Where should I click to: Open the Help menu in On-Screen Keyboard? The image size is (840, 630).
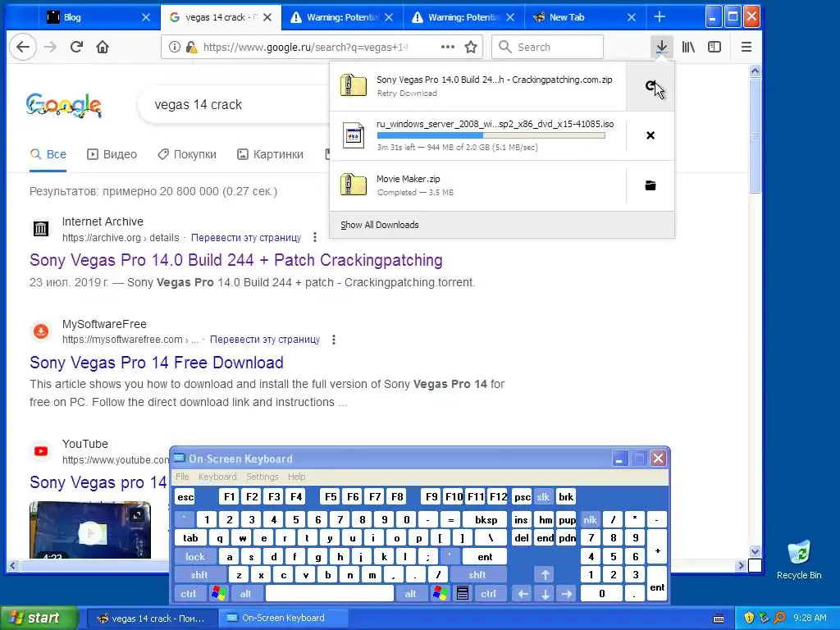(x=296, y=477)
